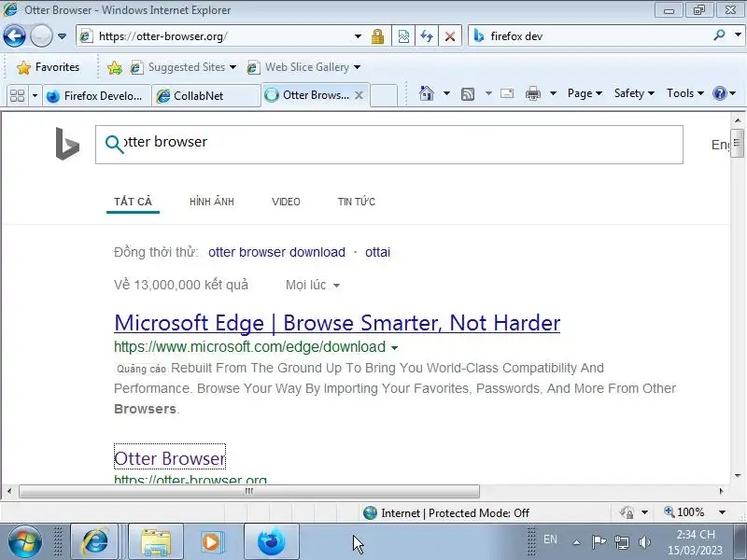Open the tab list dropdown arrow
The width and height of the screenshot is (747, 560).
(x=35, y=96)
